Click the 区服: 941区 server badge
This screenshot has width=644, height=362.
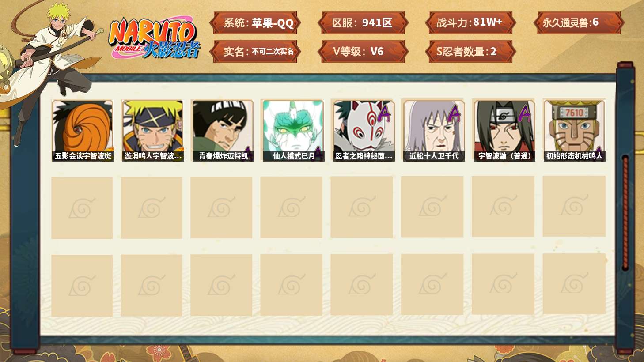point(363,23)
